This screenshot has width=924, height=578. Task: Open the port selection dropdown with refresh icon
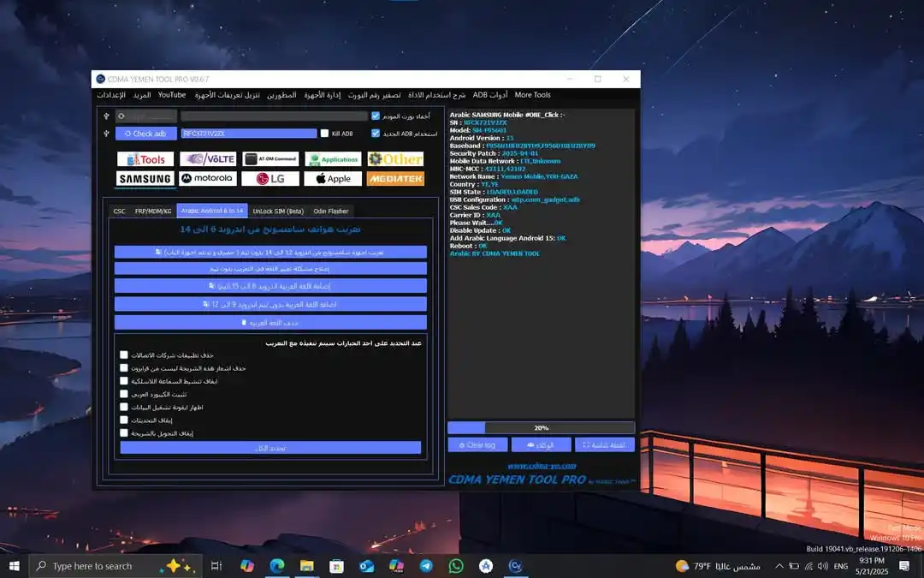pos(146,116)
